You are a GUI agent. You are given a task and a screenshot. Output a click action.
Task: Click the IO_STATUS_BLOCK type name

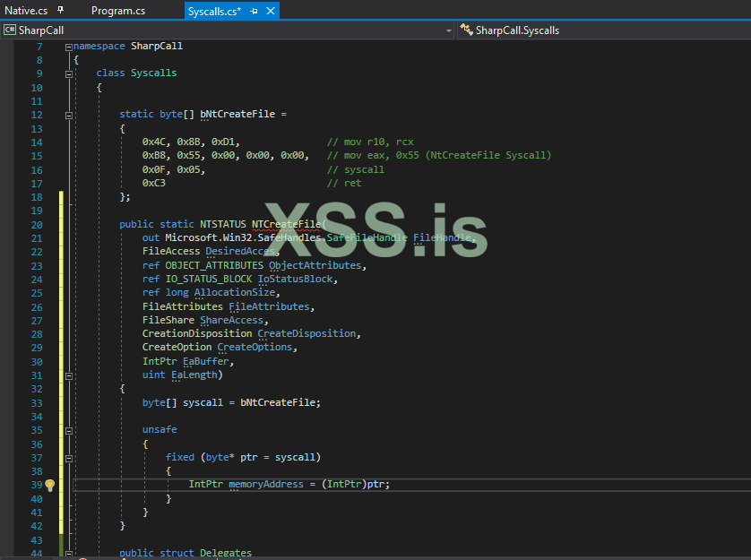coord(208,279)
